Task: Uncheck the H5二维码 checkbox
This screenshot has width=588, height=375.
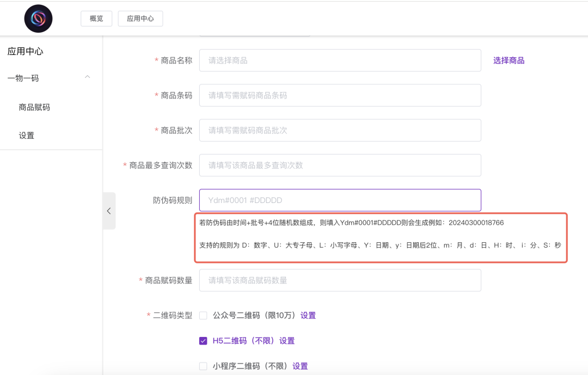Action: pos(203,341)
